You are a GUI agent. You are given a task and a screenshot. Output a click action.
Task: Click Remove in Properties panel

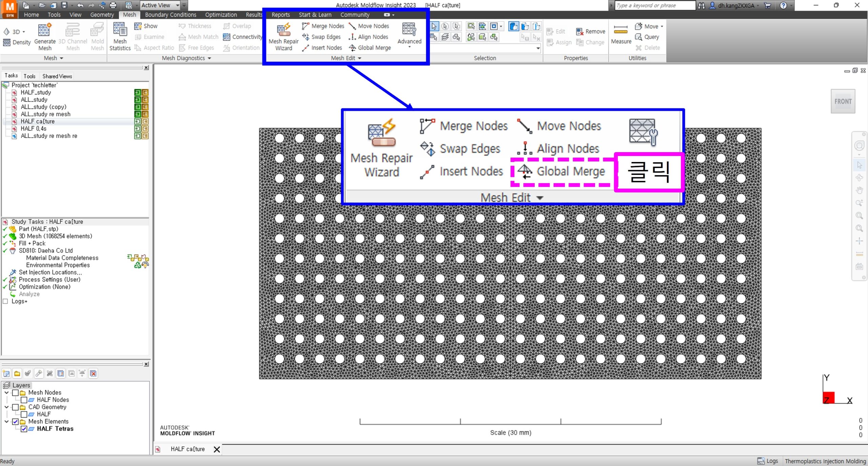click(591, 32)
